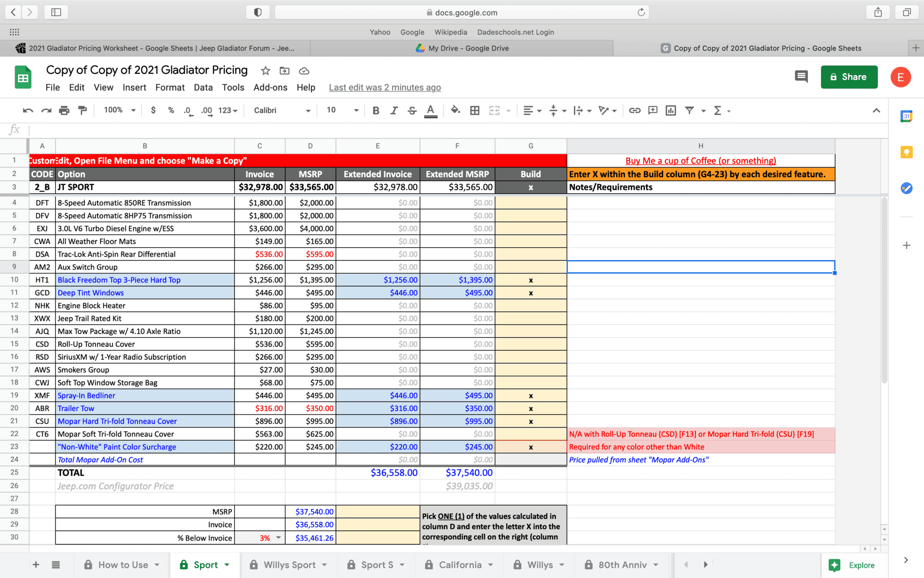The width and height of the screenshot is (924, 578).
Task: Open the font size 10 dropdown
Action: pyautogui.click(x=342, y=110)
